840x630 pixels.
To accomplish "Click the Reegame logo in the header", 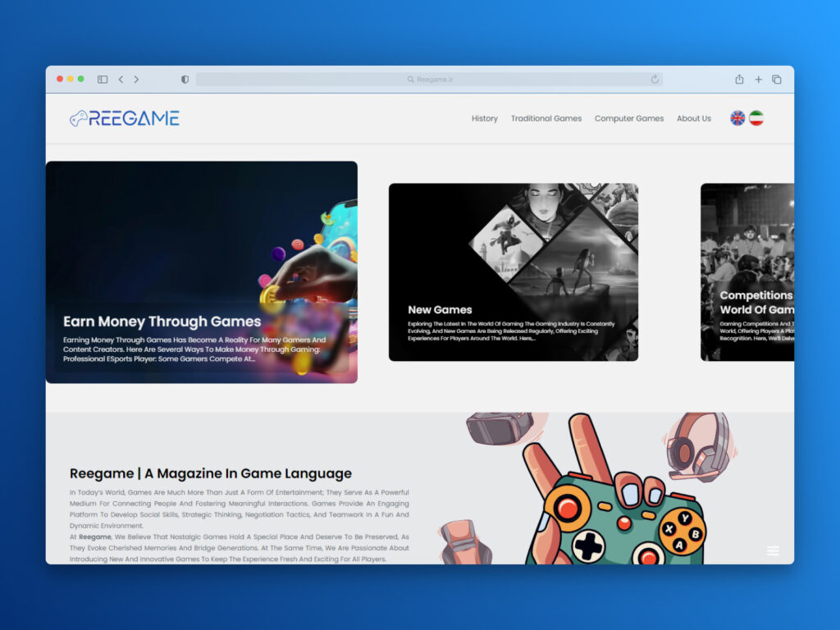I will [x=125, y=118].
